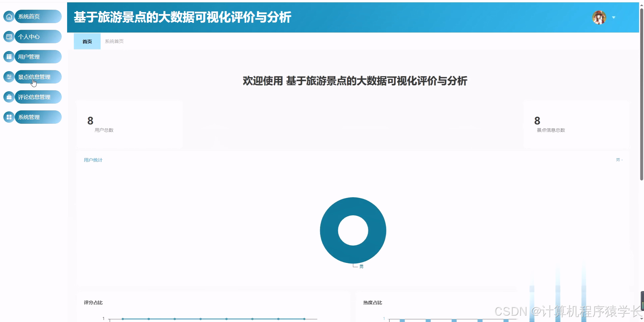The image size is (644, 322).
Task: Click the four-square icon beside 系统管理
Action: point(9,117)
